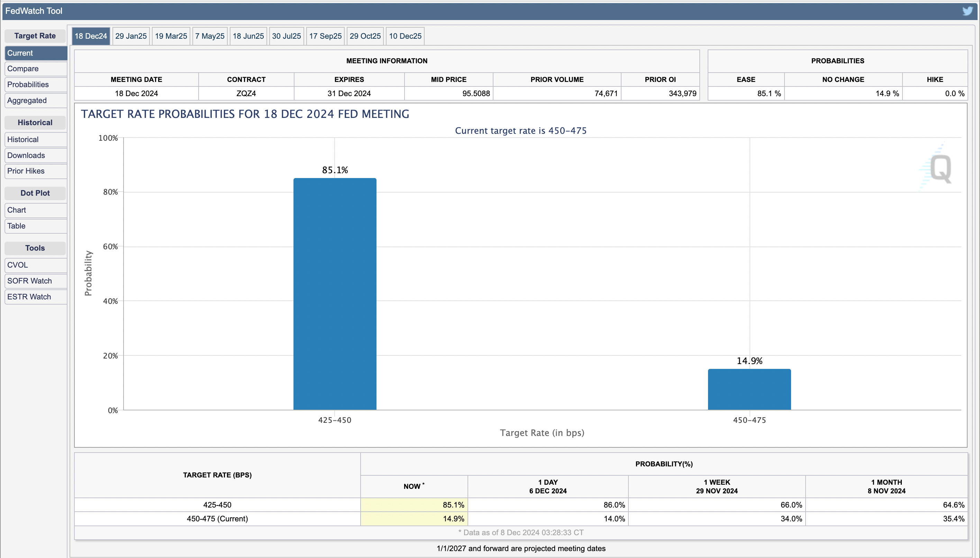Select the 17 Sep25 meeting tab

[325, 36]
